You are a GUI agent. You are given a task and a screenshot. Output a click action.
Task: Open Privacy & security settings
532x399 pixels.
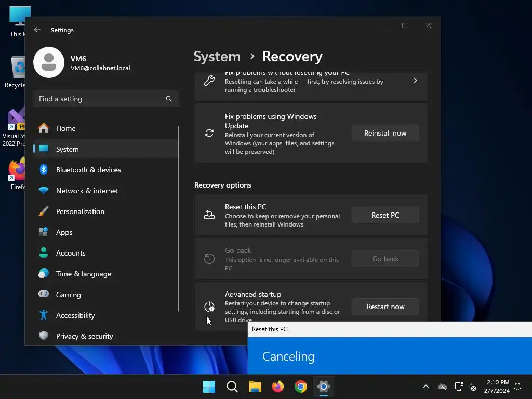point(105,336)
